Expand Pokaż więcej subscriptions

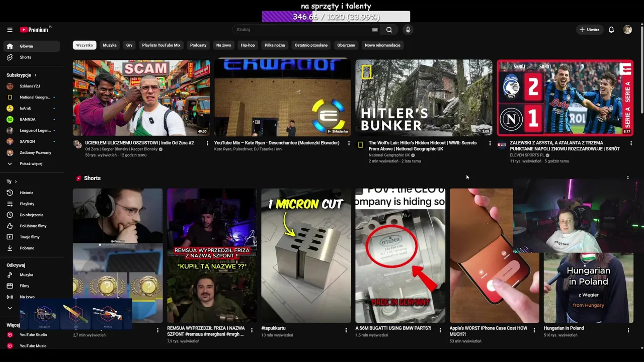pyautogui.click(x=31, y=164)
